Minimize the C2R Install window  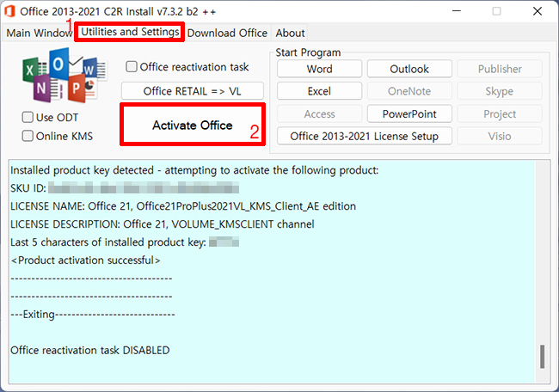pyautogui.click(x=457, y=11)
